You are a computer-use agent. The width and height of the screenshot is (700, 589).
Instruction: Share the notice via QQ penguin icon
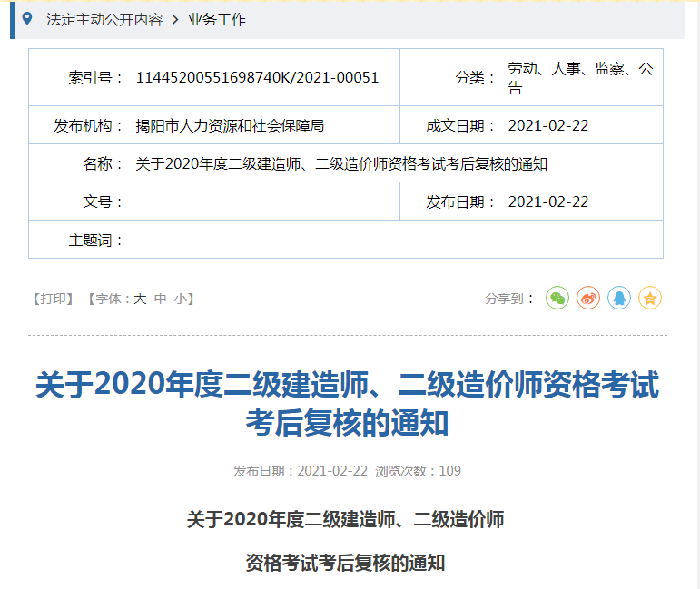[x=619, y=298]
